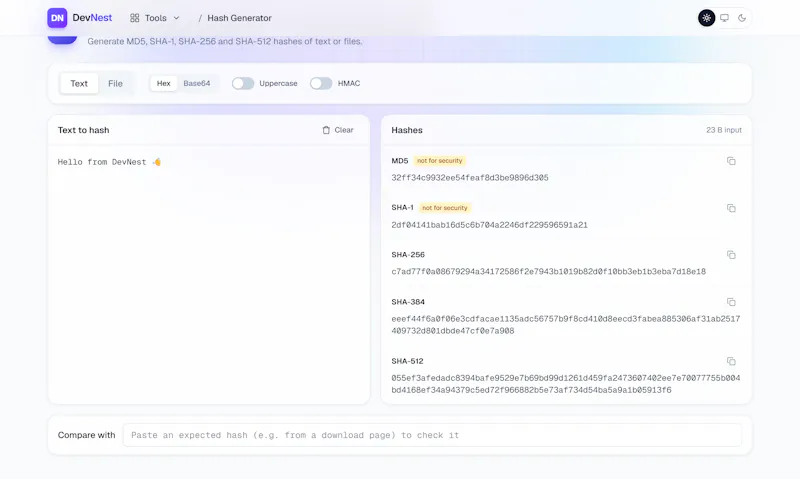Copy the SHA-256 hash
The height and width of the screenshot is (479, 800).
731,255
